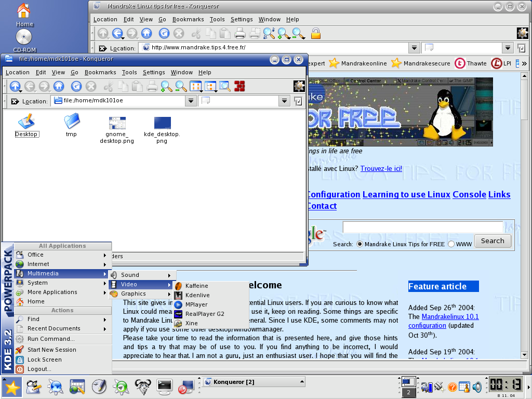Expand file manager search field dropdown
The height and width of the screenshot is (399, 532).
click(x=284, y=101)
